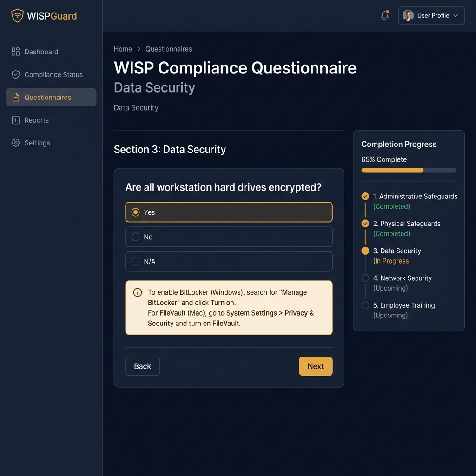This screenshot has height=476, width=476.
Task: Click the Back button
Action: [x=142, y=366]
